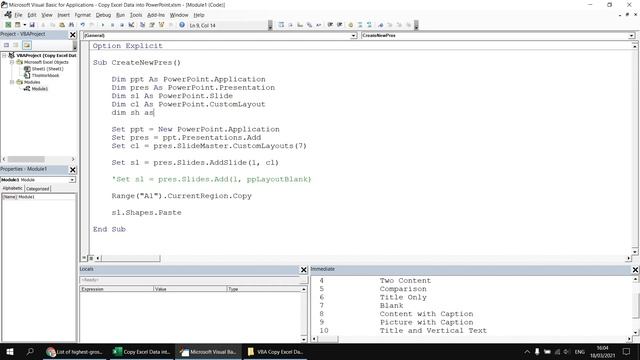Collapse the Modules folder in the Project tree
Screen dimensions: 640x360
(x=12, y=82)
